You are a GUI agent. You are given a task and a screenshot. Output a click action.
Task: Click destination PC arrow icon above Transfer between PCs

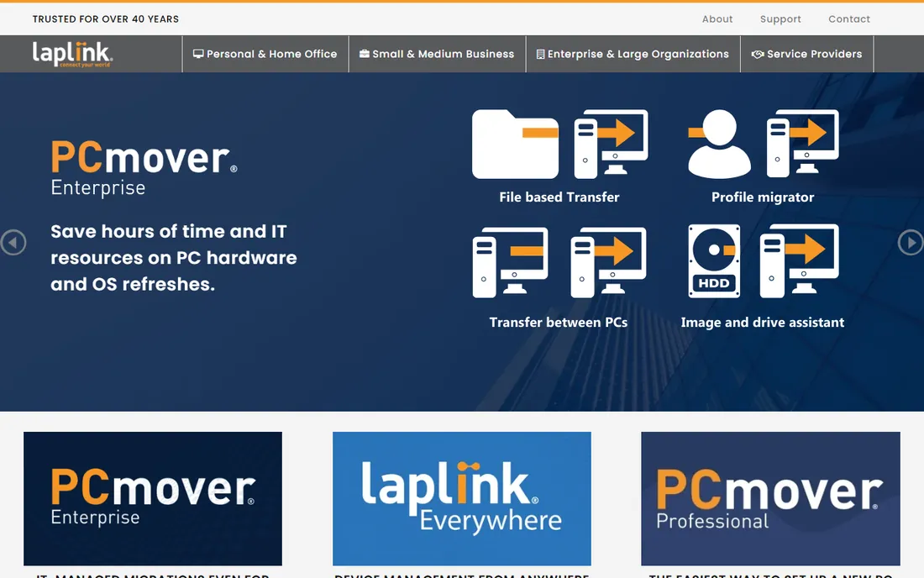[x=609, y=262]
